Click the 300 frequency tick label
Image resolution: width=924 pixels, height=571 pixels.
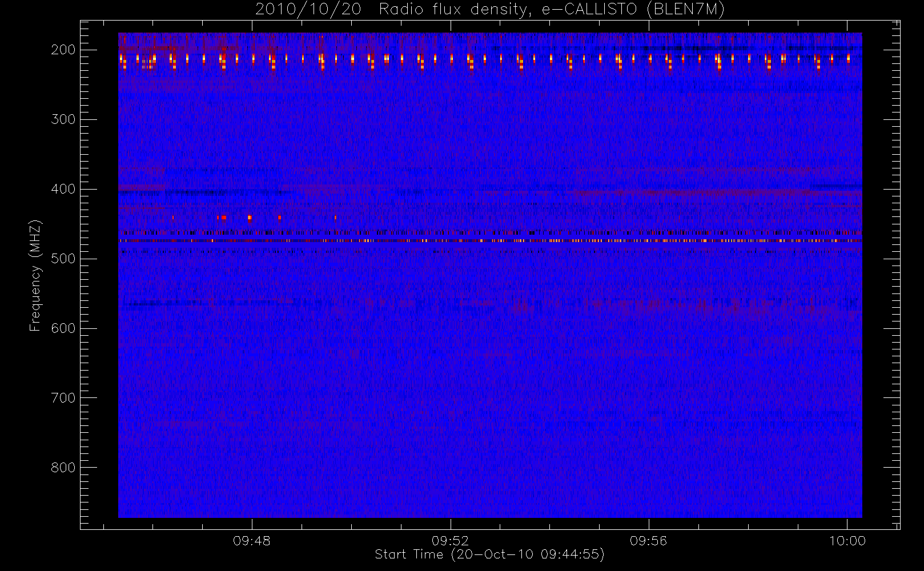(63, 119)
